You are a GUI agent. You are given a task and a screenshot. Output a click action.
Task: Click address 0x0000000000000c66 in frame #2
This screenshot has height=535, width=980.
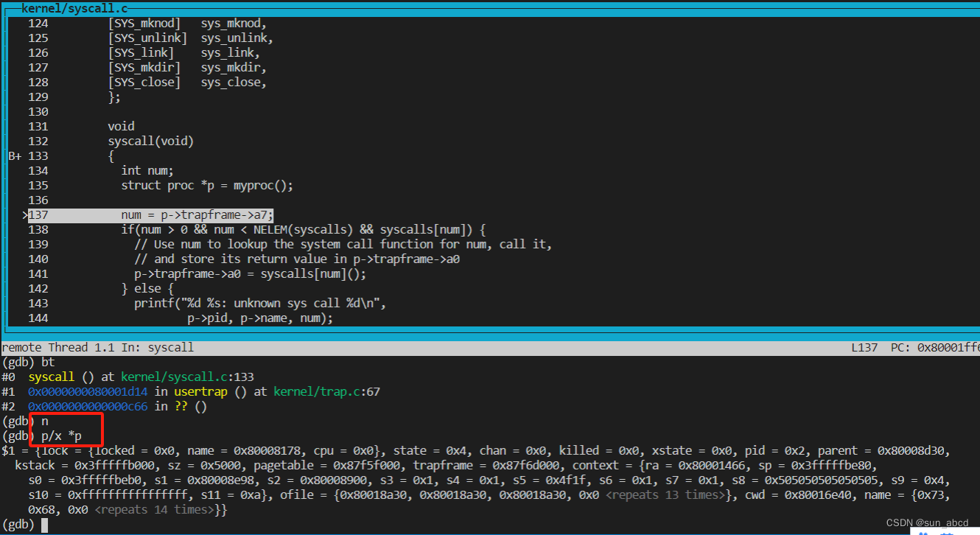88,406
